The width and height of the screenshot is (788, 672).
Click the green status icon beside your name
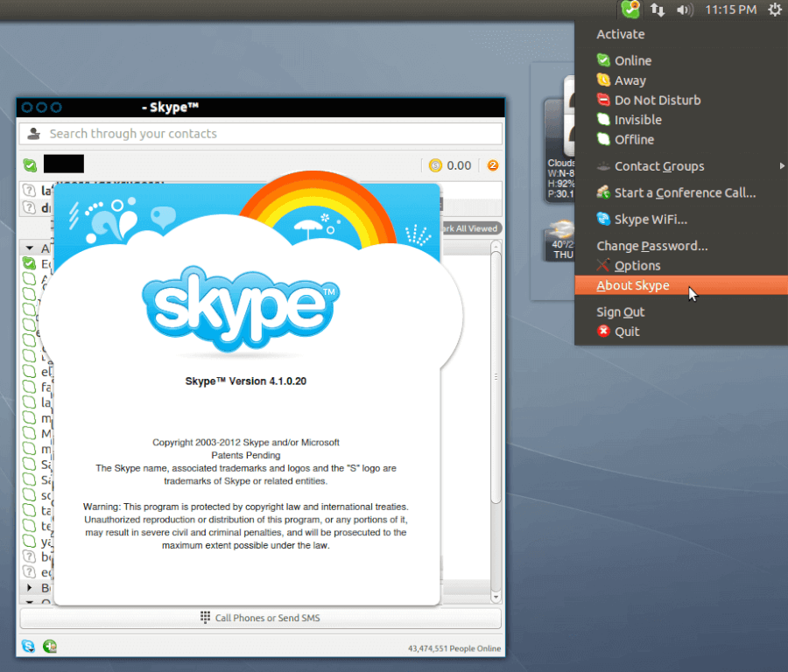click(30, 164)
